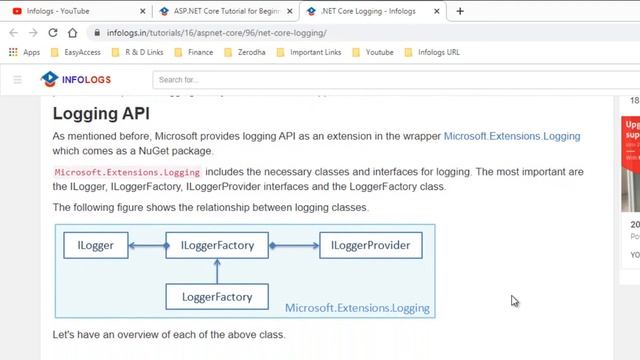The width and height of the screenshot is (640, 360).
Task: Open the Microsoft.Extensions.Logging paragraph link
Action: pyautogui.click(x=512, y=136)
